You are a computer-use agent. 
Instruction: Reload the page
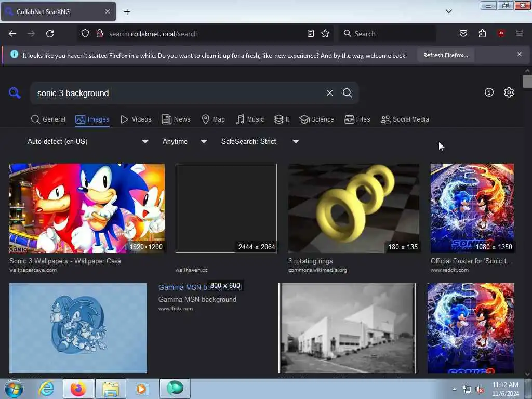50,34
